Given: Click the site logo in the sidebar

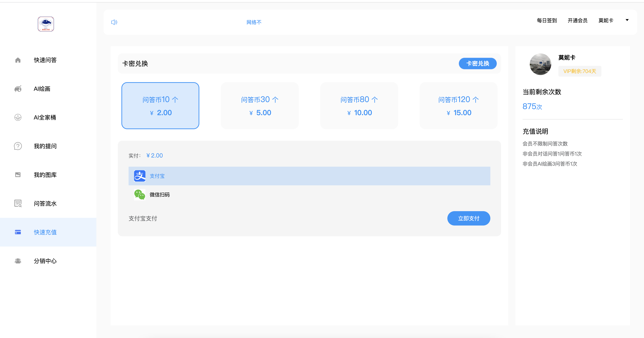Looking at the screenshot, I should tap(46, 24).
